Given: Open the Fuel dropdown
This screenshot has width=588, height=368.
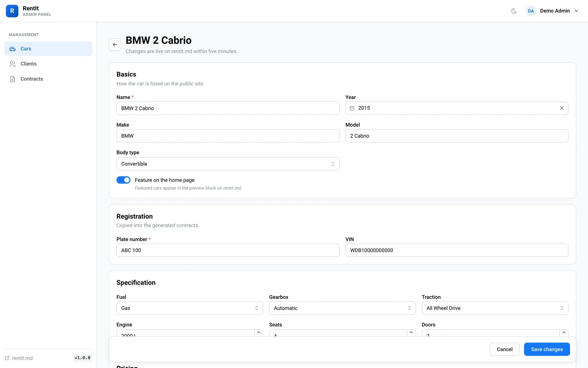Looking at the screenshot, I should (189, 308).
